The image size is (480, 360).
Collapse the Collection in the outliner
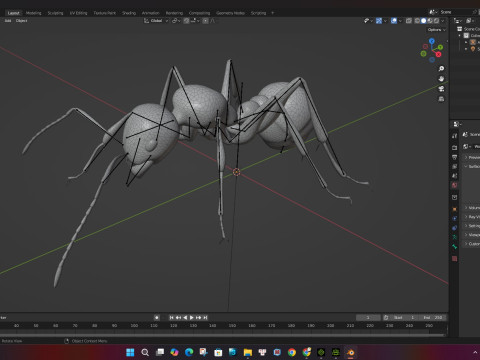click(x=460, y=35)
